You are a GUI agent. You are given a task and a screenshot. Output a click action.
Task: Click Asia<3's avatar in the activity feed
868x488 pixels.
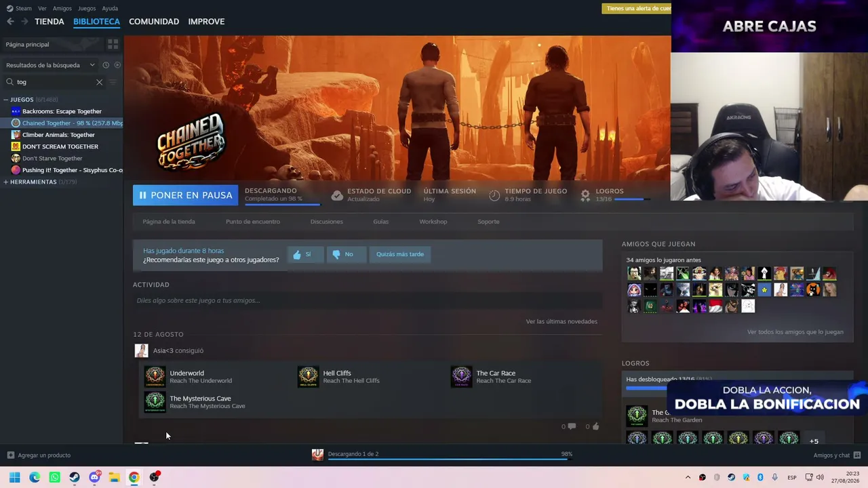pos(141,350)
